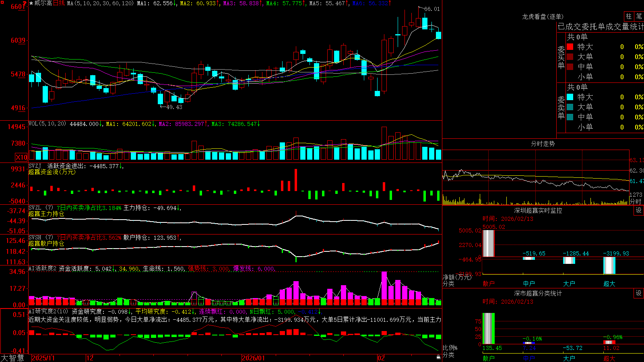Click the 日线 period label
Screen dimensions: 644x362
pos(59,3)
